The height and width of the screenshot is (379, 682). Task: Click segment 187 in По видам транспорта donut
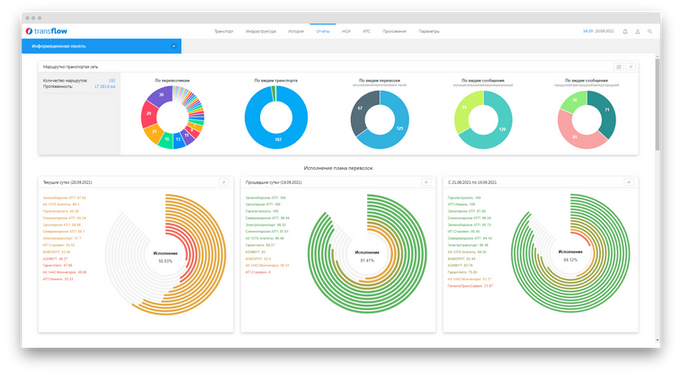click(x=278, y=140)
